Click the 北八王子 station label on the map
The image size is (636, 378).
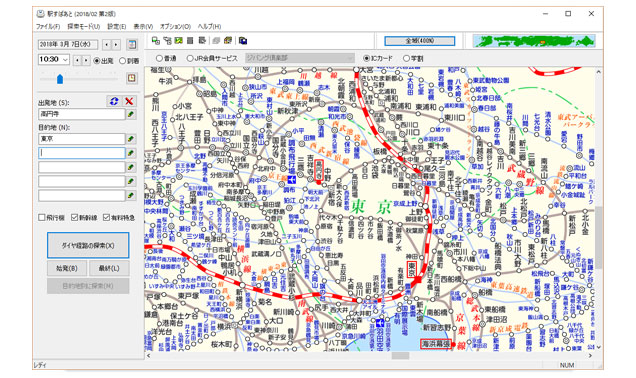click(x=189, y=117)
